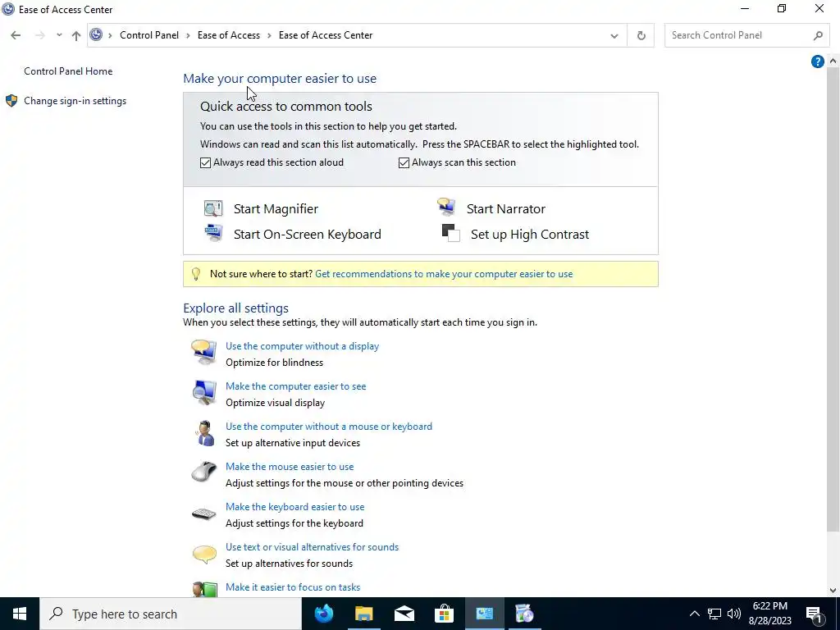Click the High Contrast icon
This screenshot has height=630, width=840.
point(450,233)
